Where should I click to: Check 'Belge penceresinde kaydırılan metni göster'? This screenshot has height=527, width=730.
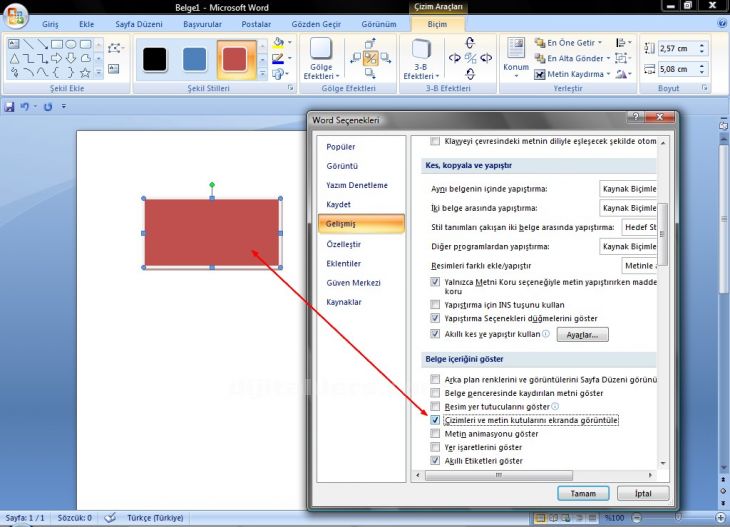435,393
